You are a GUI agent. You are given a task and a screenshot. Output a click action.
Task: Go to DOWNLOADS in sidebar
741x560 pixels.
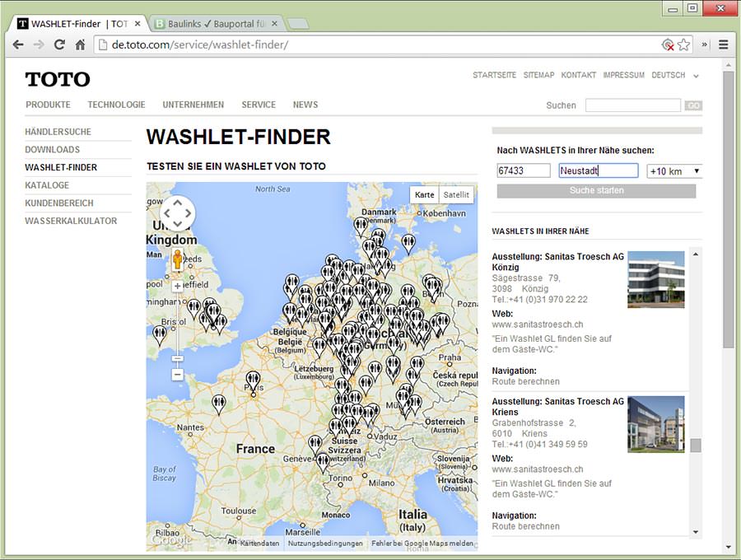coord(53,150)
